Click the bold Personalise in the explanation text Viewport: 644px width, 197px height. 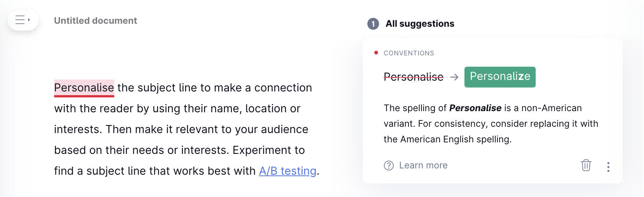(475, 108)
